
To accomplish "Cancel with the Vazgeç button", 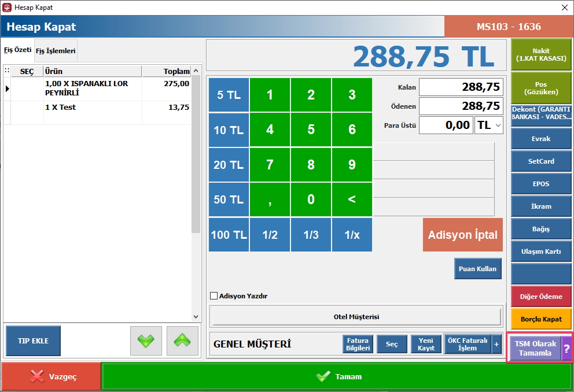I will (51, 376).
